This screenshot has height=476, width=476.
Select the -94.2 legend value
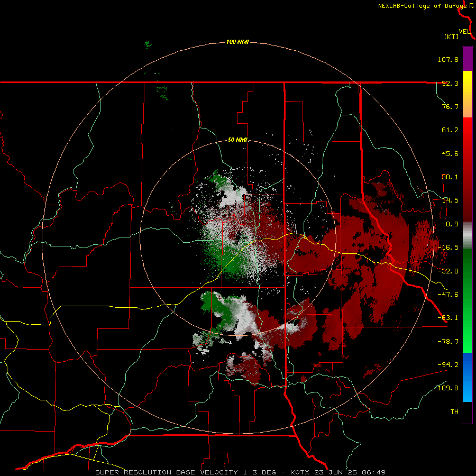click(x=448, y=364)
